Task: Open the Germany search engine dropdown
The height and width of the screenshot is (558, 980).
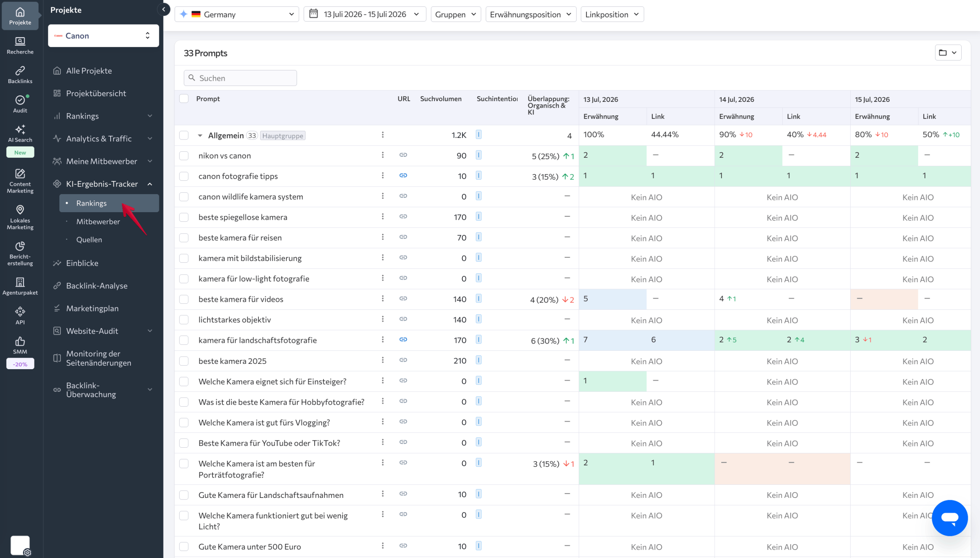Action: [237, 14]
